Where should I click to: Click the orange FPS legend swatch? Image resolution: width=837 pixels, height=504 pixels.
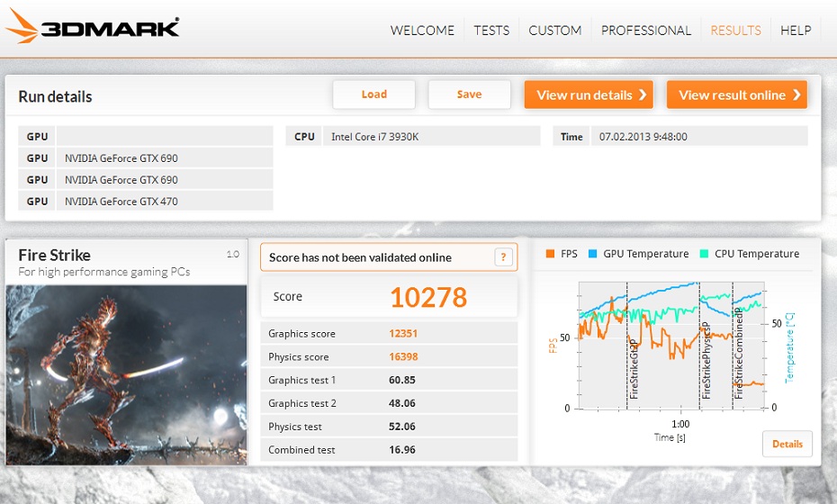pos(550,255)
